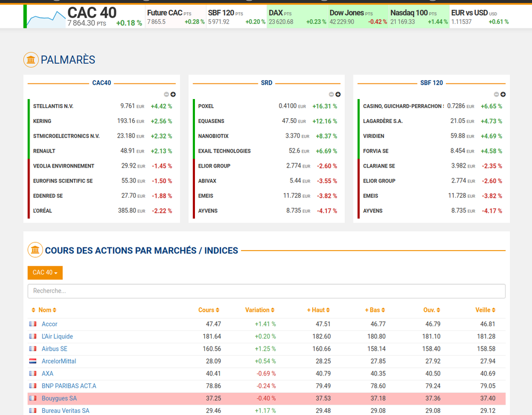The height and width of the screenshot is (415, 532).
Task: Open the Bouygues SA stock link
Action: point(59,398)
